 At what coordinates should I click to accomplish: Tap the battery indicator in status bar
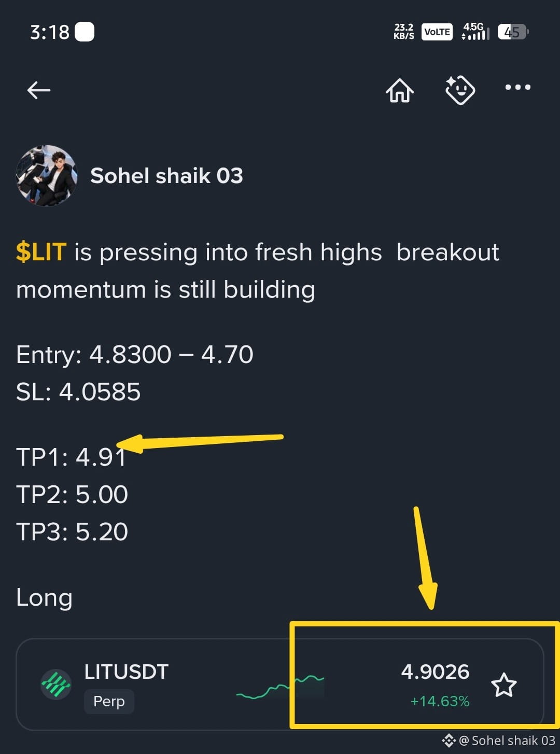(513, 32)
